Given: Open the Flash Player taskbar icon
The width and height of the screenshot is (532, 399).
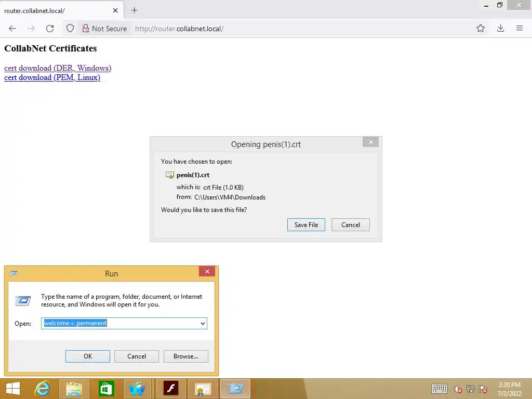Looking at the screenshot, I should [x=170, y=389].
